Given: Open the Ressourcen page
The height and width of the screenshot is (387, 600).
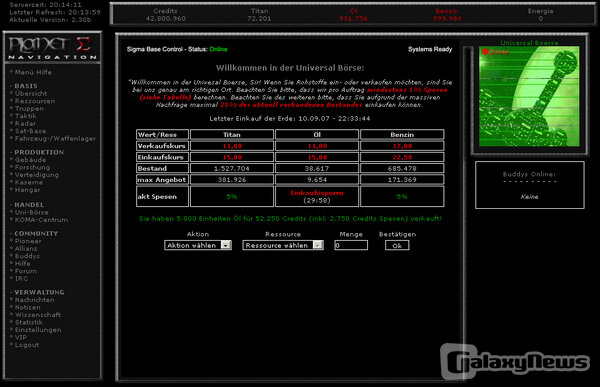Looking at the screenshot, I should (35, 101).
